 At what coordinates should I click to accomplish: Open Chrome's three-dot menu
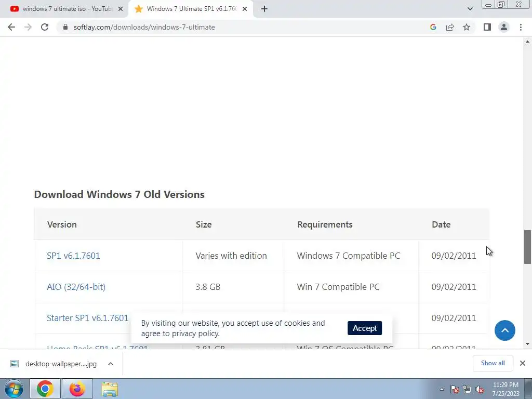click(521, 27)
